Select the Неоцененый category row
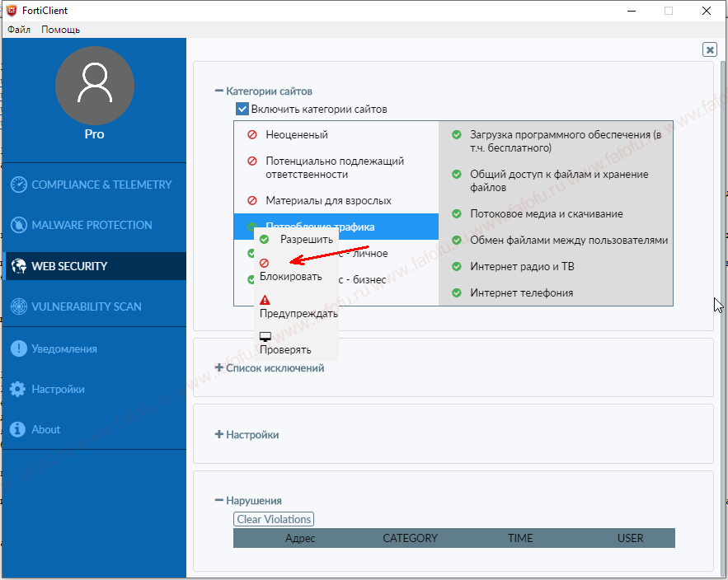Viewport: 728px width, 580px height. [x=336, y=134]
